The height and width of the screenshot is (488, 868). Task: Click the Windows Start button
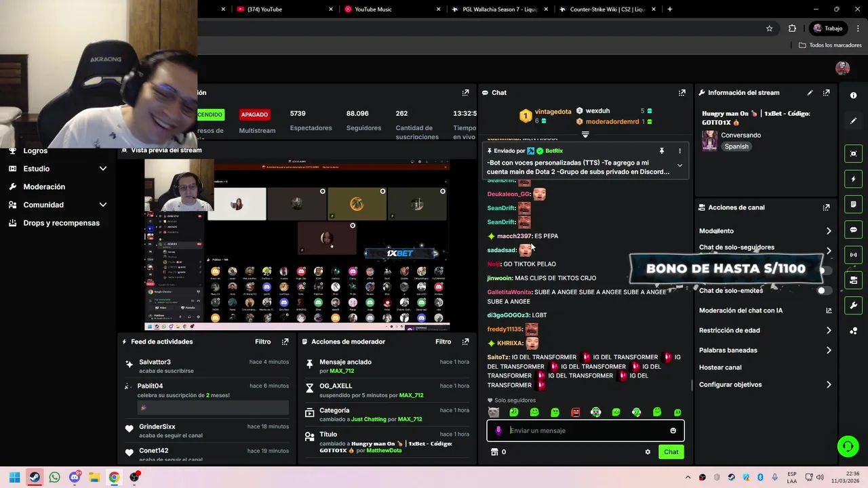click(x=14, y=477)
